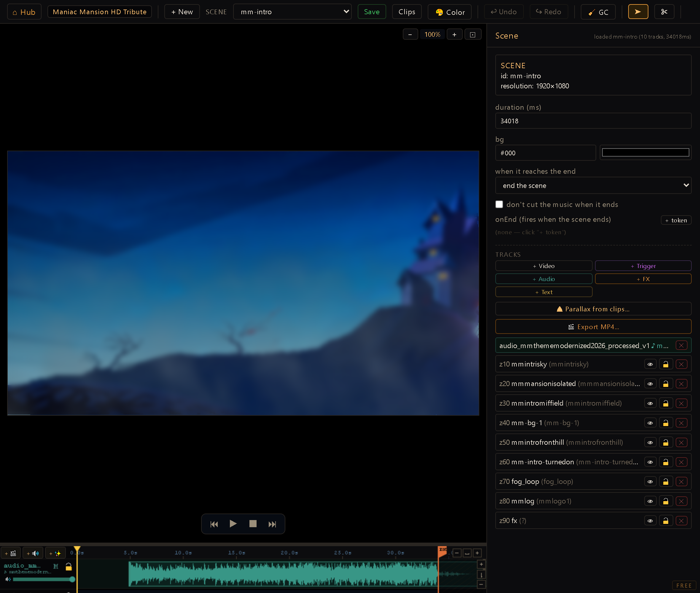Add a video track from timeline toolbar

(11, 553)
